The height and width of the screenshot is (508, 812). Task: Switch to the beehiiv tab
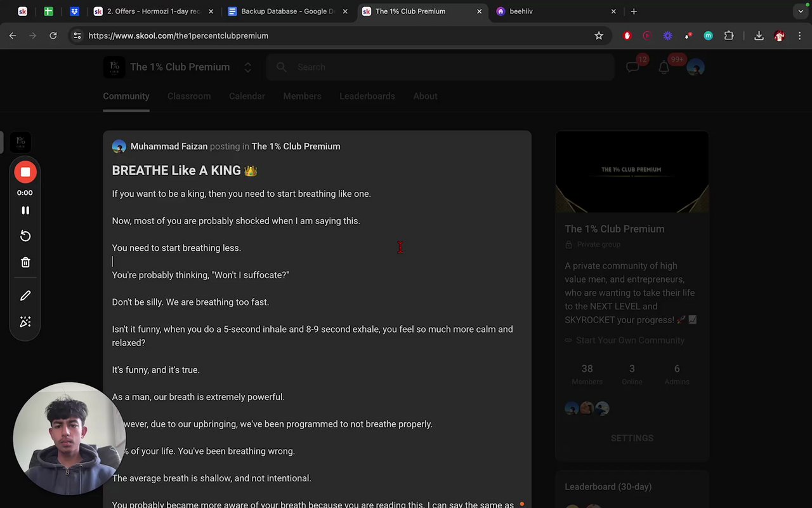555,11
